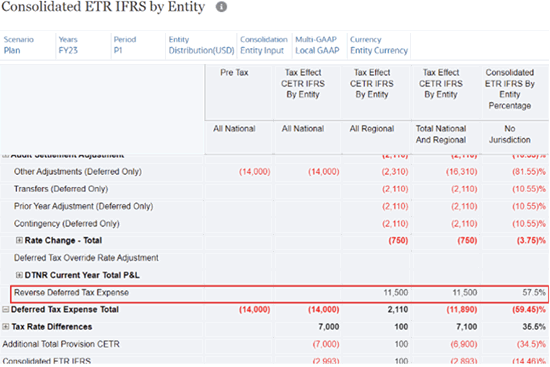The height and width of the screenshot is (367, 550).
Task: Open the Multi-GAAP Local GAAP selector
Action: click(317, 45)
